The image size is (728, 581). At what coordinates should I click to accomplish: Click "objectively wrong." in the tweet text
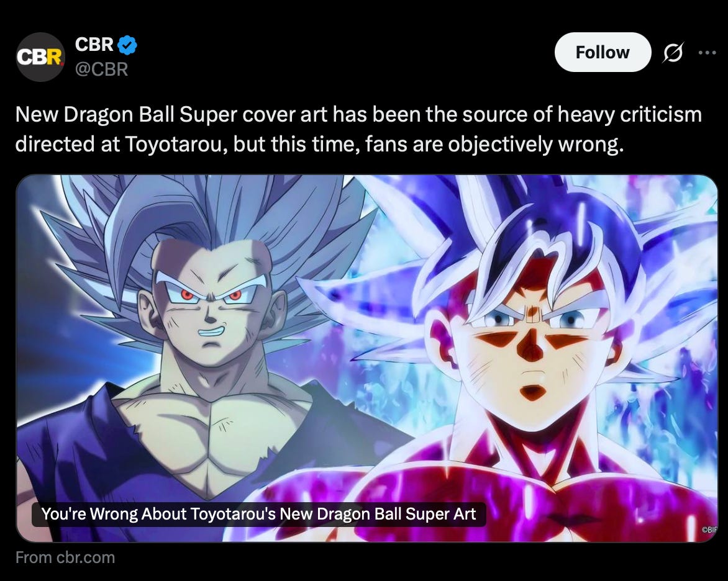coord(535,145)
